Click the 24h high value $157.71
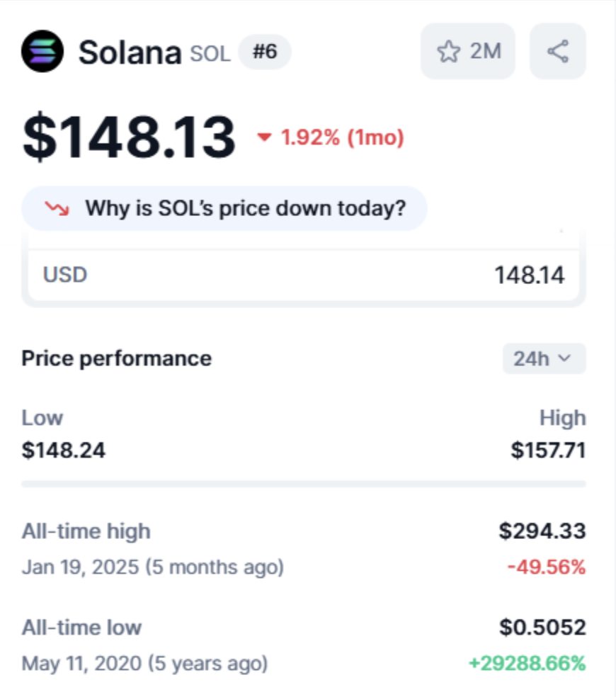The width and height of the screenshot is (616, 697). 548,450
